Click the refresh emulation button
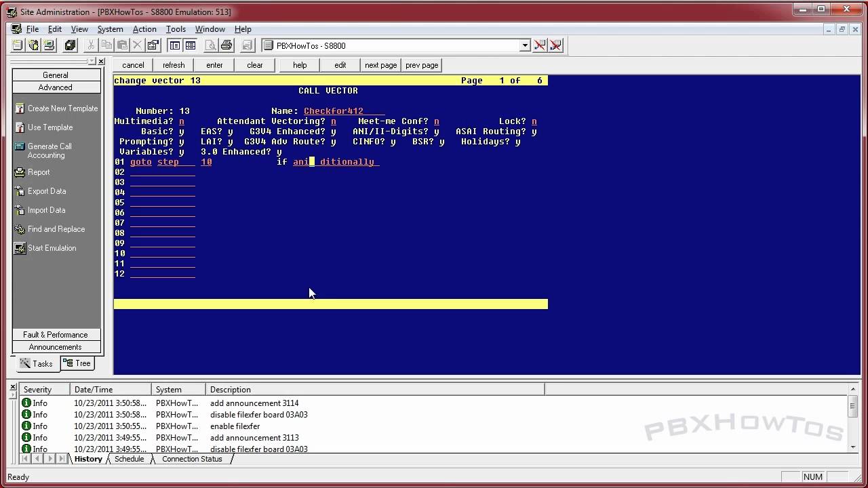868x488 pixels. [x=174, y=65]
